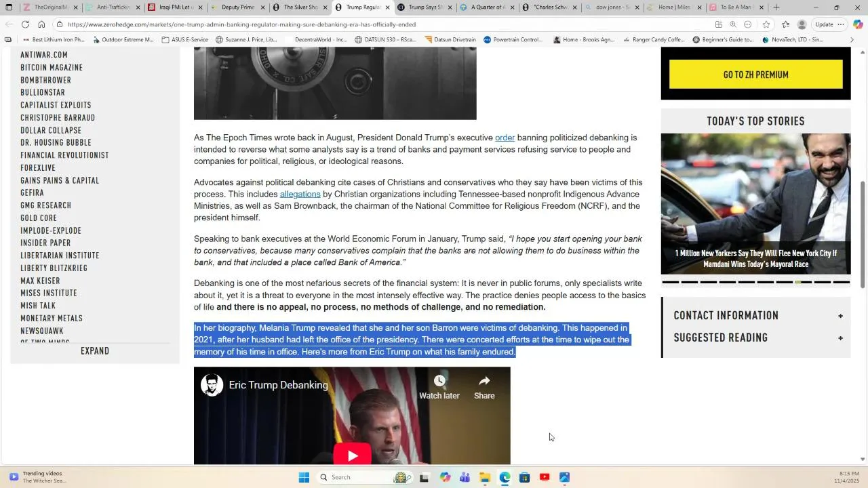Open File Explorer on the taskbar
The width and height of the screenshot is (868, 488).
coord(485,477)
